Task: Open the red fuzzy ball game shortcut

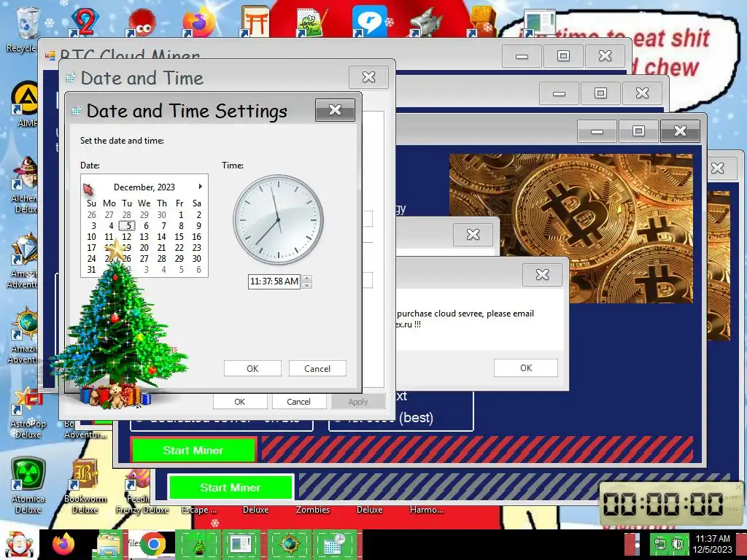Action: pyautogui.click(x=141, y=23)
